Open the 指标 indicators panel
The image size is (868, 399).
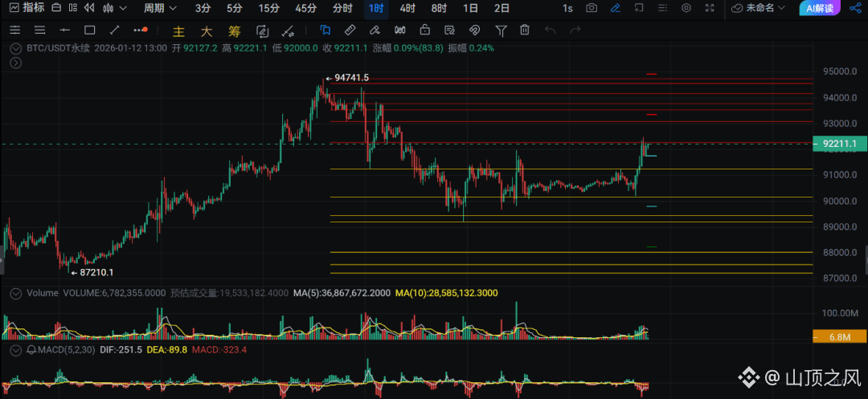point(27,8)
